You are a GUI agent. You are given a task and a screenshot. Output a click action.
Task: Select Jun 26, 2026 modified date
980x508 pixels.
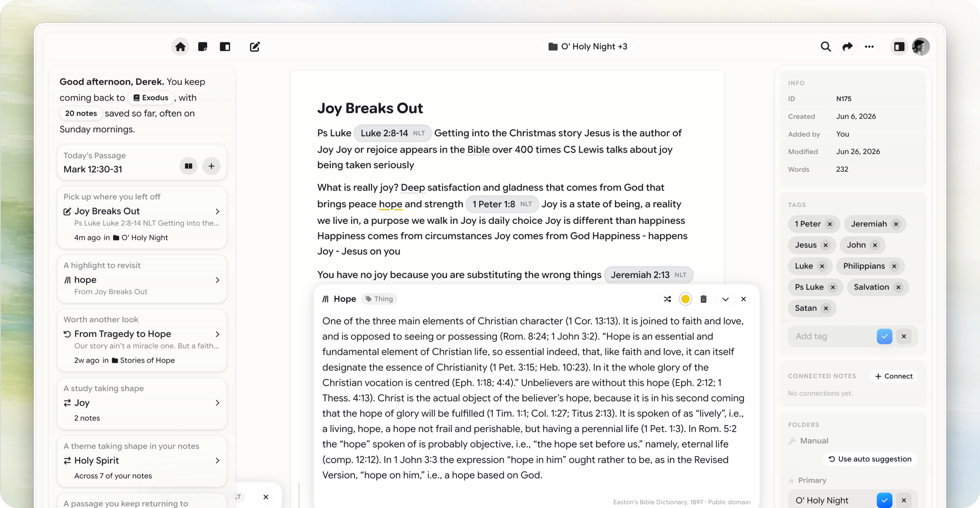pos(858,151)
